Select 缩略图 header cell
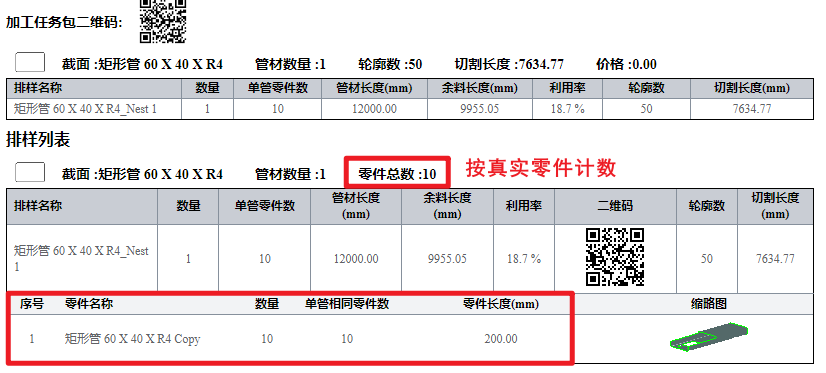This screenshot has height=373, width=826. (x=709, y=304)
